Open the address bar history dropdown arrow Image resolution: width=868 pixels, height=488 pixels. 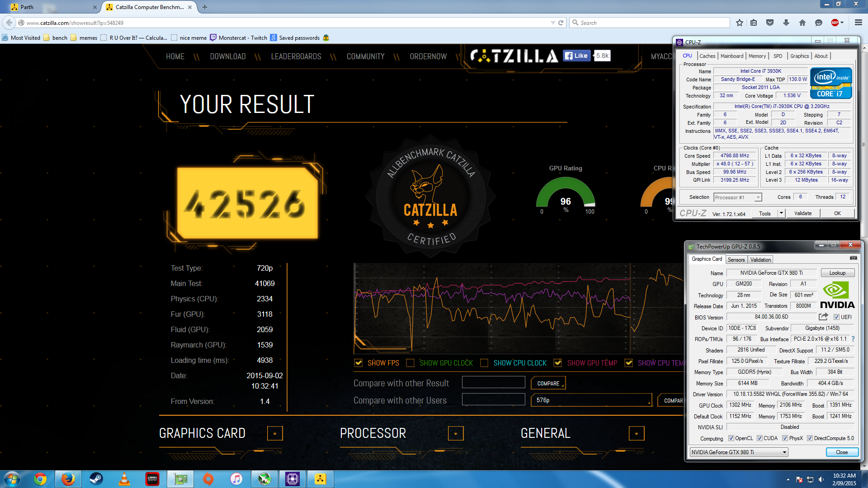[x=553, y=23]
